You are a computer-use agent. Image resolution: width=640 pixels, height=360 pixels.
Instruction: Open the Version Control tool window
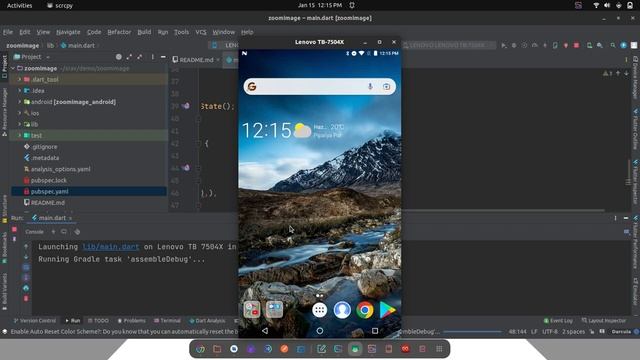coord(35,321)
